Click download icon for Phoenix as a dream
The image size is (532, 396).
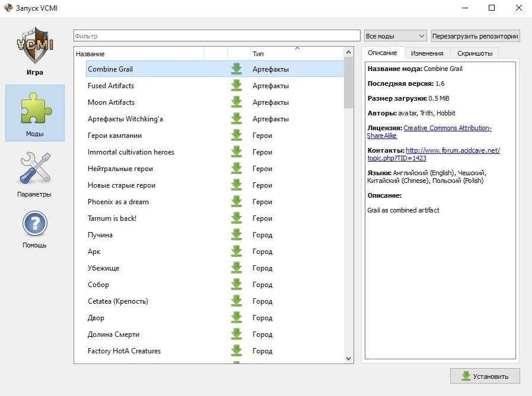236,201
